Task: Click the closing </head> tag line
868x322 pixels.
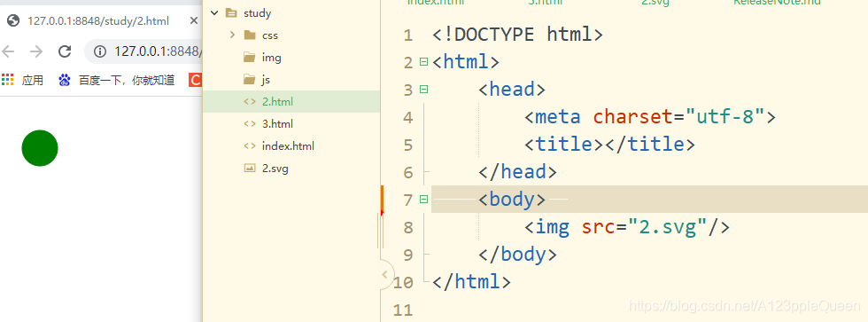Action: click(517, 172)
